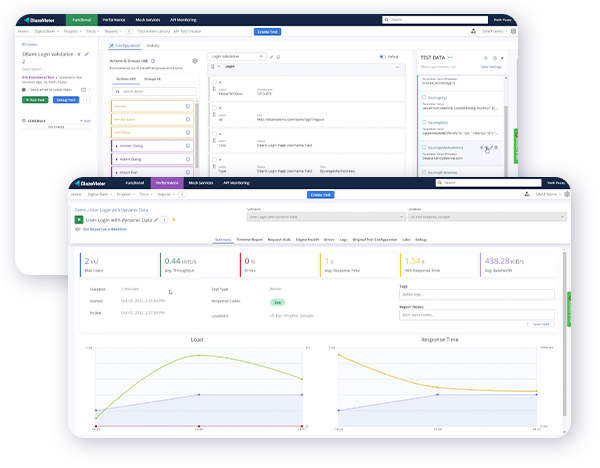Click the edit pencil beside Login Validation dropdown
This screenshot has width=600, height=468.
point(271,57)
